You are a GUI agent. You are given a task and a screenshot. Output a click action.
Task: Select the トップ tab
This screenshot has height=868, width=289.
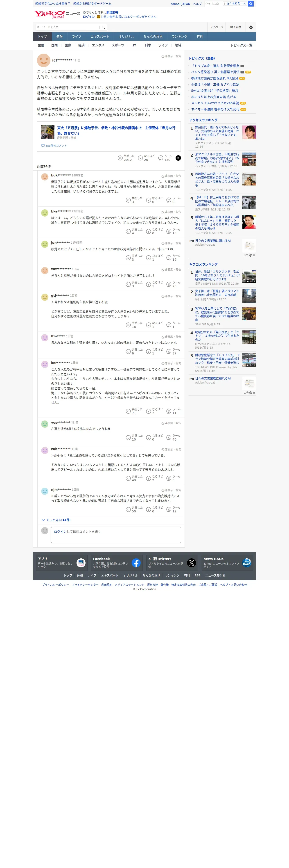[42, 36]
